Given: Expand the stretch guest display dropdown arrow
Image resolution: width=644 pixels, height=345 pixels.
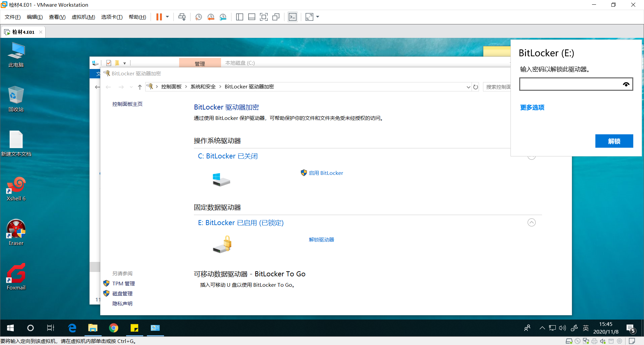Looking at the screenshot, I should 318,17.
